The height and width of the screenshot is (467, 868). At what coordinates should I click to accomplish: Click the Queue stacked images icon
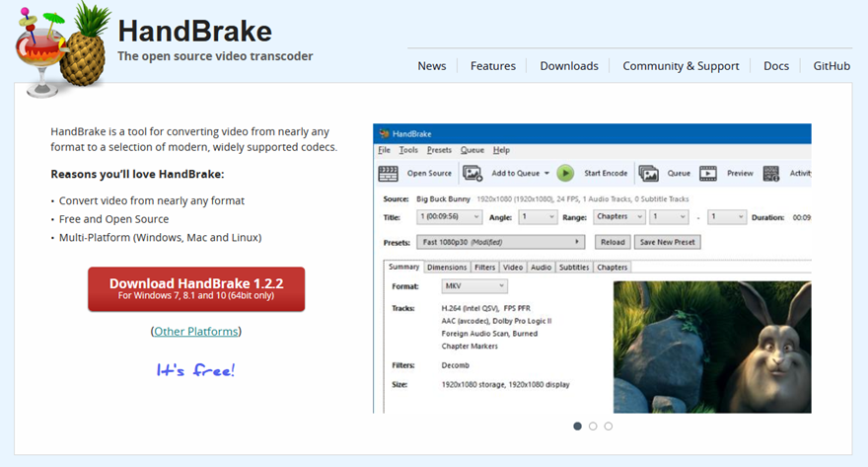click(648, 173)
